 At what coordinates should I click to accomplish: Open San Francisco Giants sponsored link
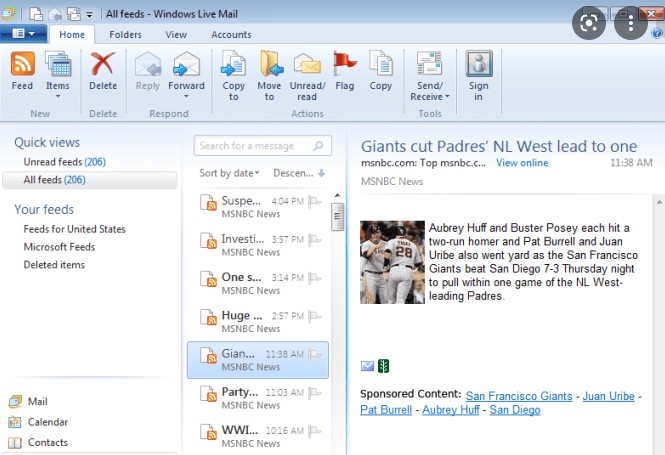[x=519, y=396]
